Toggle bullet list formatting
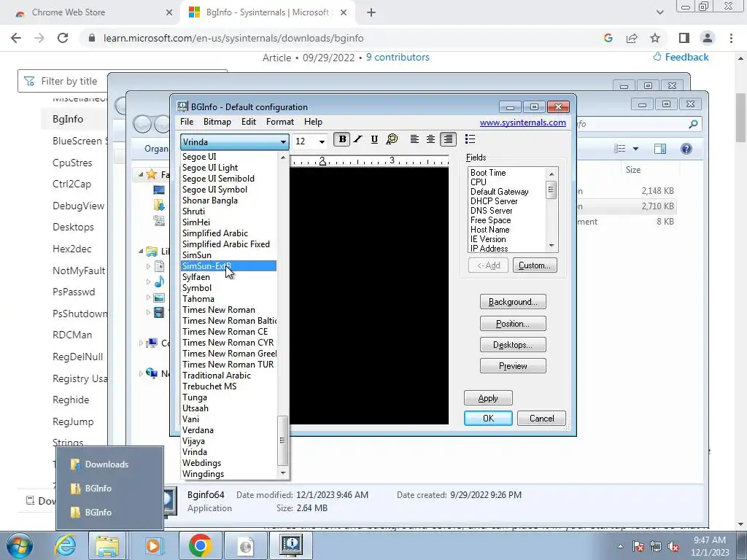Viewport: 747px width, 560px height. [470, 139]
